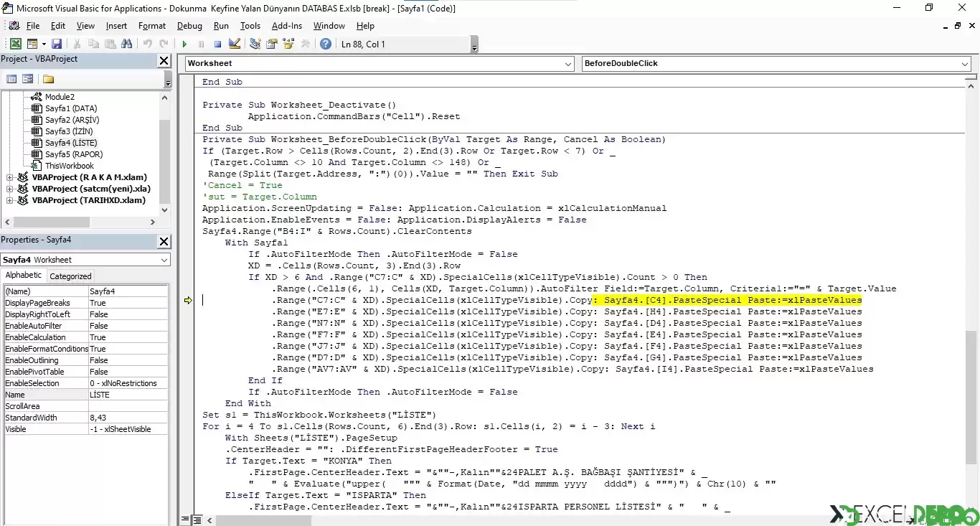
Task: Expand VBAProject (satcm(yeni).xla) node
Action: click(x=9, y=189)
